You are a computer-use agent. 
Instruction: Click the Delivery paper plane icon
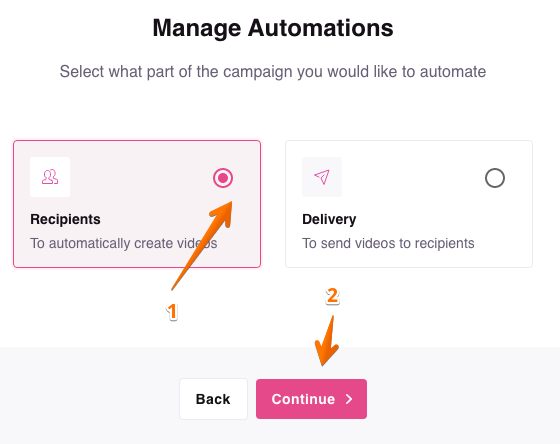tap(322, 177)
